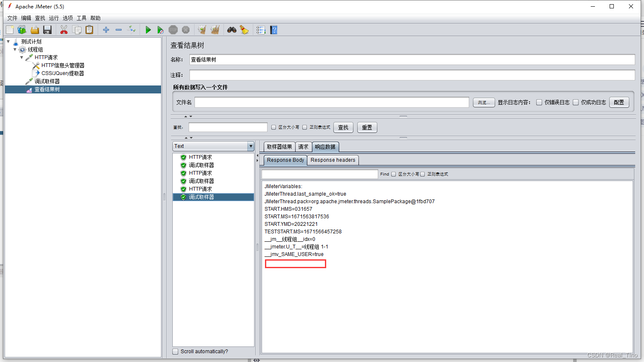Save the test plan with floppy icon

click(47, 30)
